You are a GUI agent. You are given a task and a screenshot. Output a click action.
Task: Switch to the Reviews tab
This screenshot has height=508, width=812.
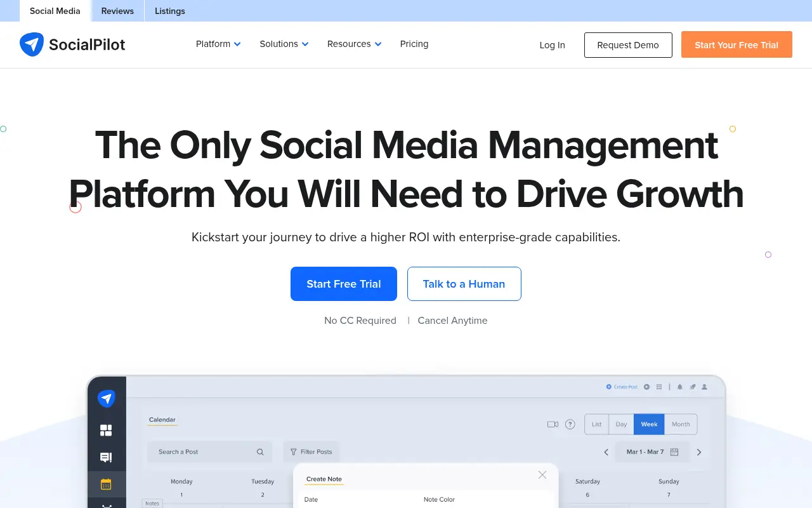pos(117,11)
